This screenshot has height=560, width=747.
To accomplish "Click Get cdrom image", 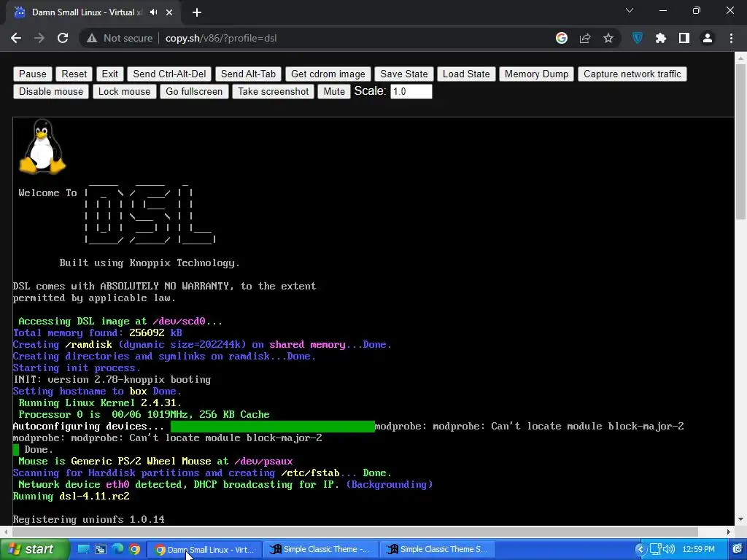I will tap(328, 74).
